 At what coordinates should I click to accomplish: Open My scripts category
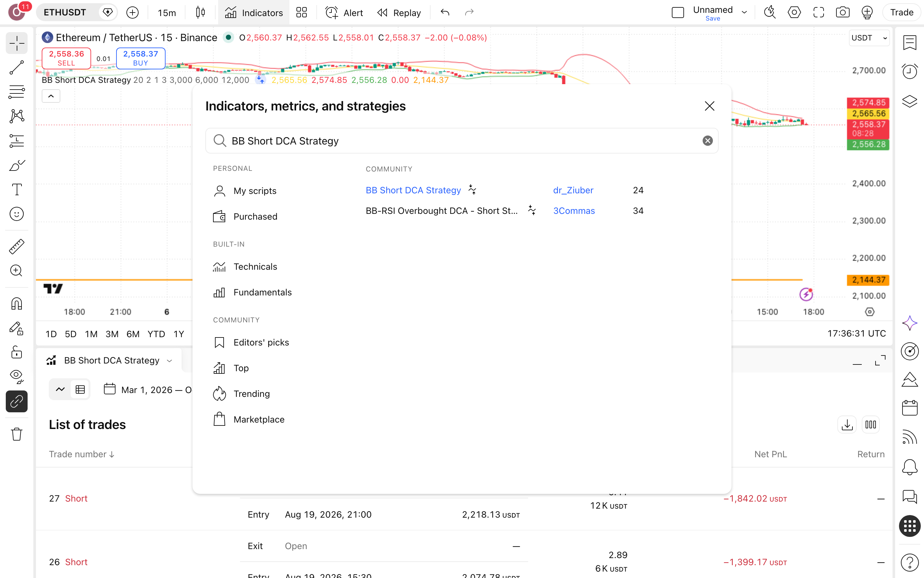[245, 191]
